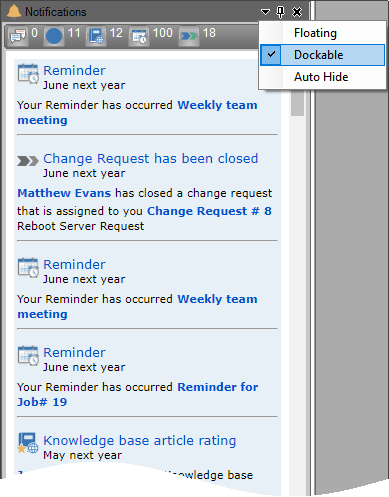Select the change request arrows filter icon
Image resolution: width=389 pixels, height=497 pixels.
click(x=189, y=35)
